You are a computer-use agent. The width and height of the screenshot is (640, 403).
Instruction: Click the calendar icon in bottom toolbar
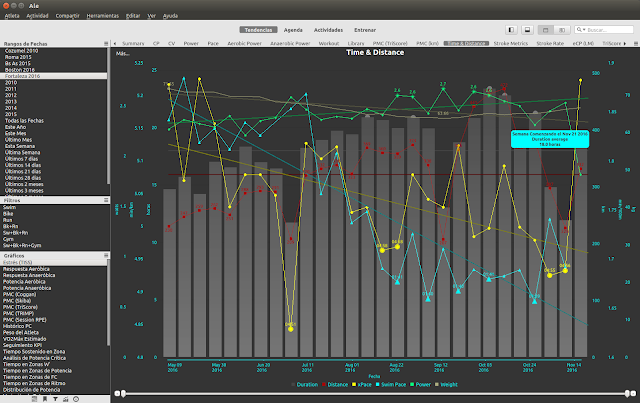pos(35,399)
